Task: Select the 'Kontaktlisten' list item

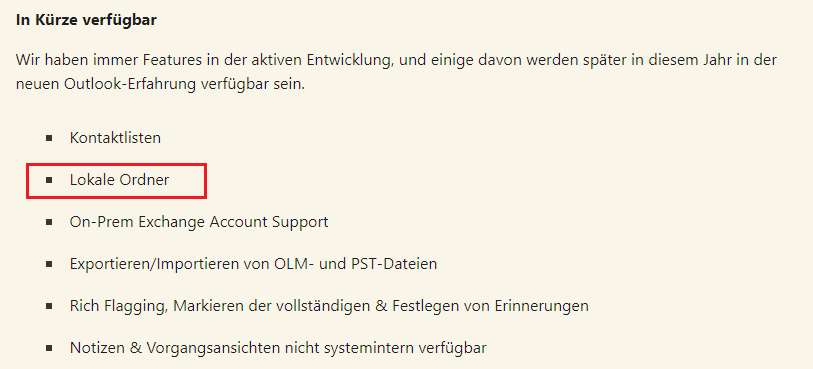Action: pyautogui.click(x=115, y=138)
